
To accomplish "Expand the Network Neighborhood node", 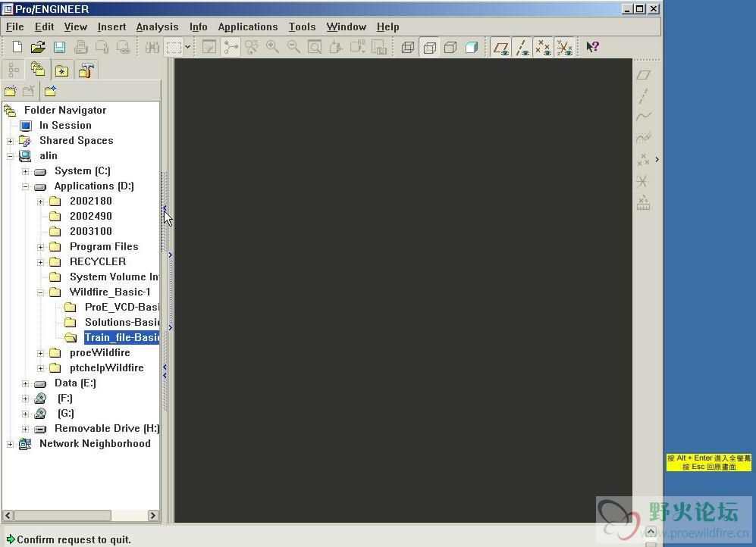I will click(x=10, y=444).
